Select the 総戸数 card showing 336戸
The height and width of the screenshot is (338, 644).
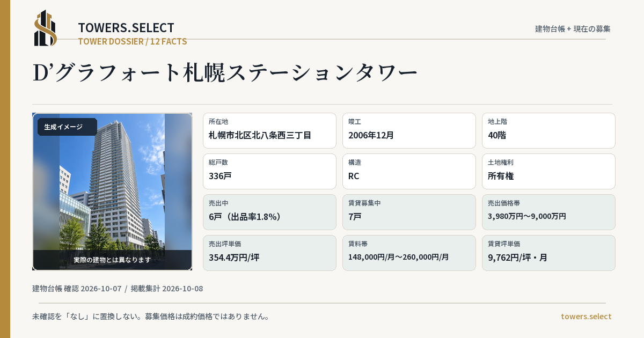(x=269, y=171)
